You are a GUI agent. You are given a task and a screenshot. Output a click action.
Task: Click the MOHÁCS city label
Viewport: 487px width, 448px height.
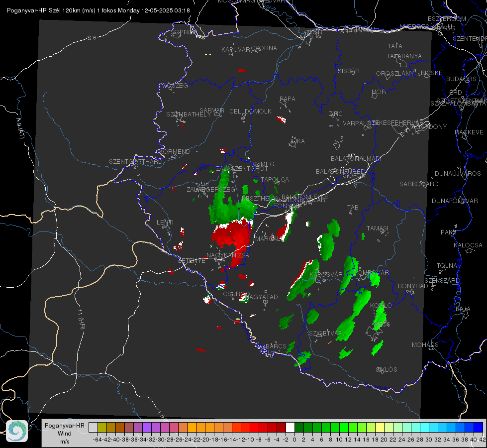click(425, 345)
